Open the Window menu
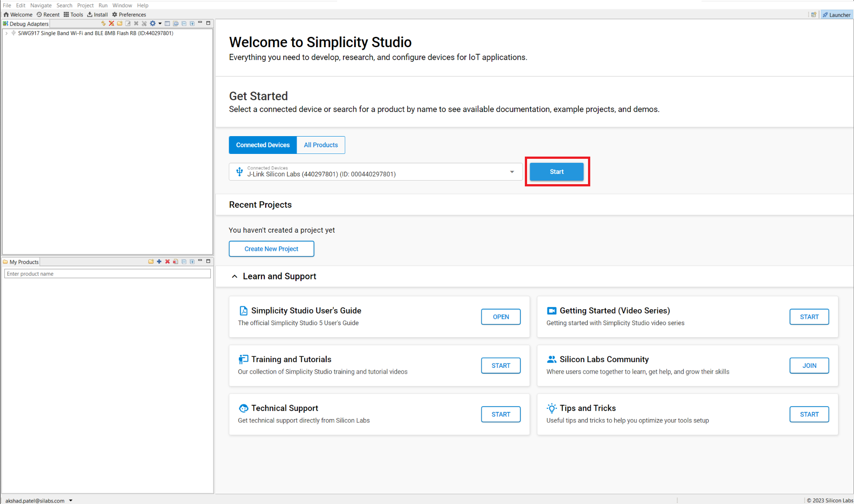 [x=122, y=5]
